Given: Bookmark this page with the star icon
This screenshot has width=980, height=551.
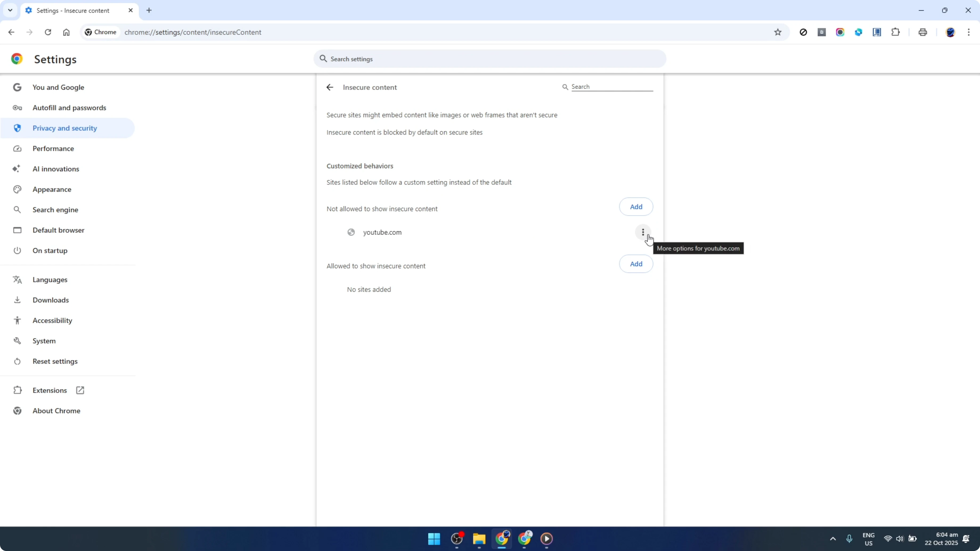Looking at the screenshot, I should click(778, 32).
